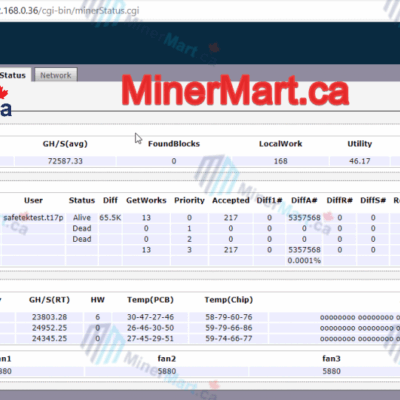Click the Temp(PCB) column header
The image size is (400, 400).
click(x=150, y=300)
